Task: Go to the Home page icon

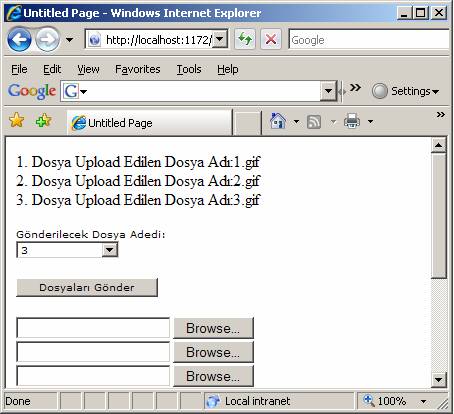Action: coord(278,121)
